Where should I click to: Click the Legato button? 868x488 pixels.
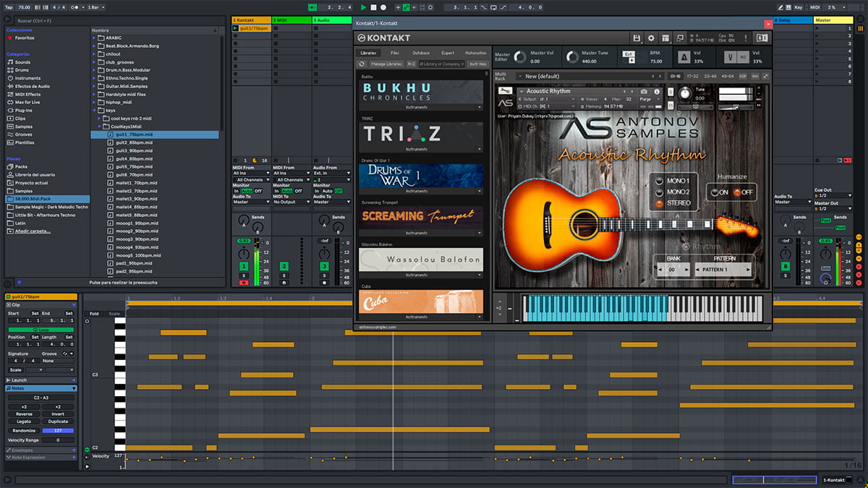click(x=23, y=421)
